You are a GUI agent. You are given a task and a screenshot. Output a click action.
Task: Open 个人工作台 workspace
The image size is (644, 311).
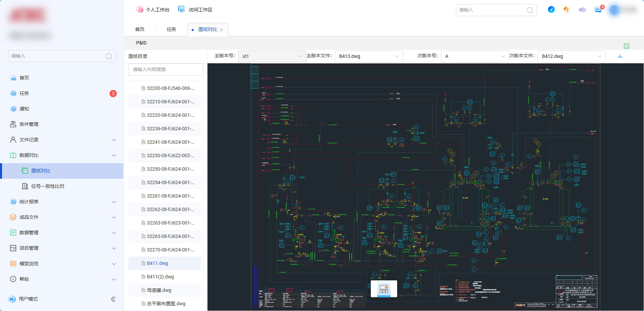tap(153, 10)
